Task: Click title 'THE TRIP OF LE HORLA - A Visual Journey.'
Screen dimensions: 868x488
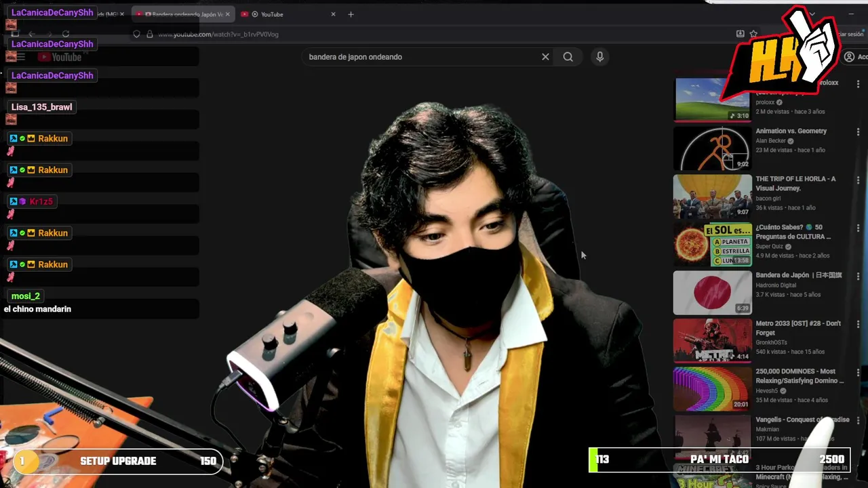Action: pyautogui.click(x=795, y=184)
